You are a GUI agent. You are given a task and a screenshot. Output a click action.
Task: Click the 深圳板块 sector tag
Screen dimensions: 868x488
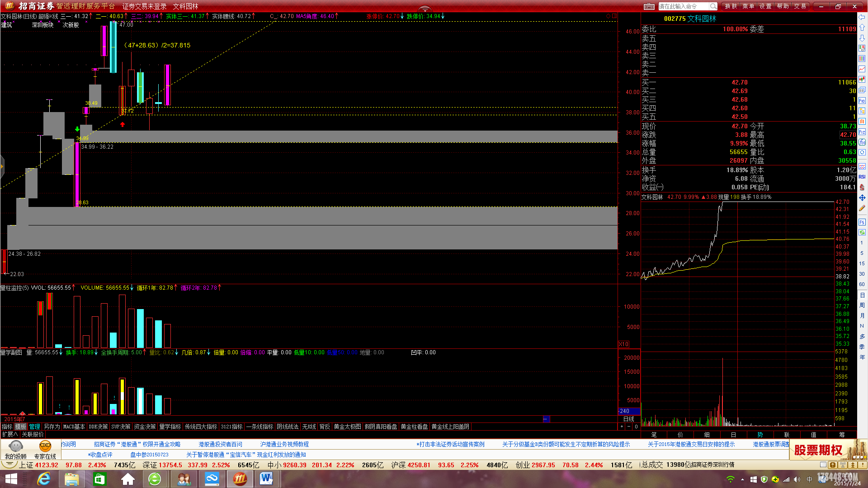[x=42, y=25]
